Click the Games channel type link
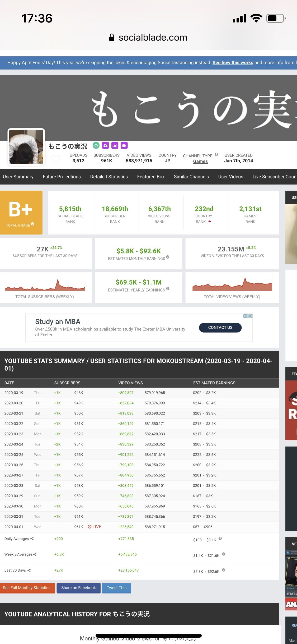 point(200,161)
